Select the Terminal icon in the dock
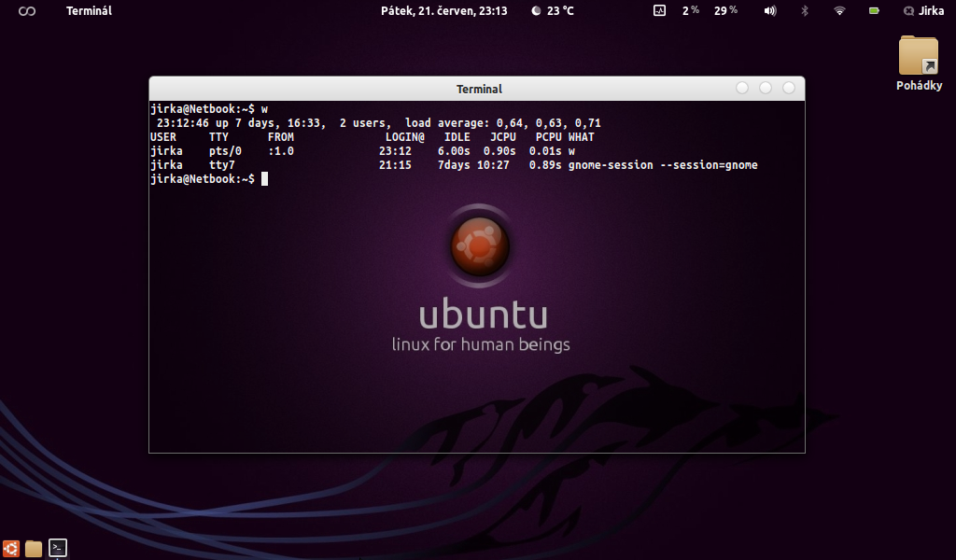The width and height of the screenshot is (956, 560). click(x=58, y=548)
